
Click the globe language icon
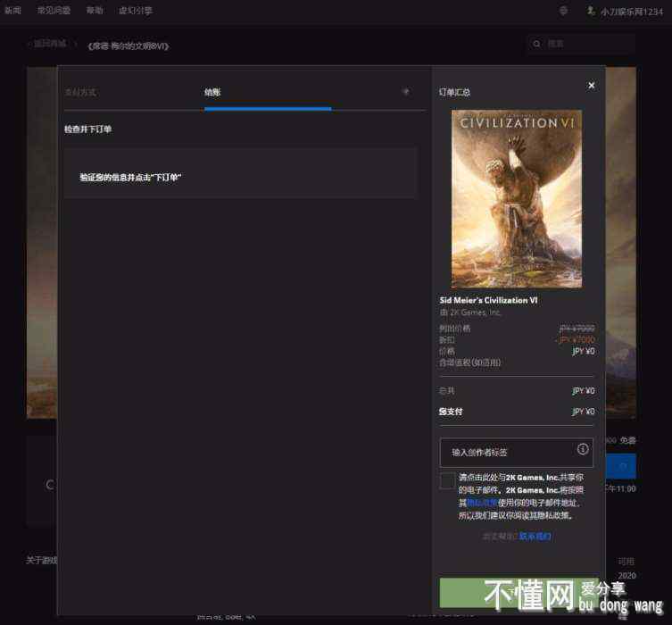point(563,11)
